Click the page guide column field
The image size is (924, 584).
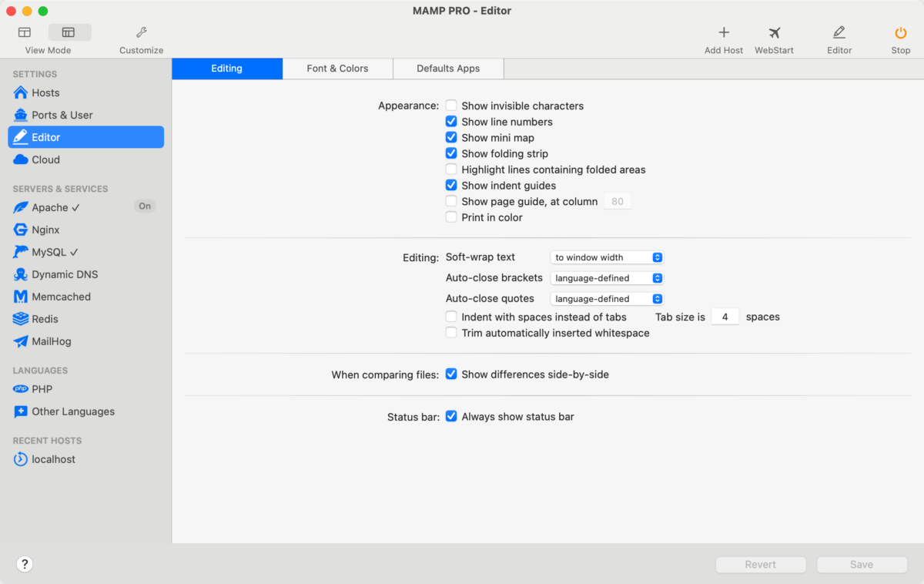click(618, 202)
